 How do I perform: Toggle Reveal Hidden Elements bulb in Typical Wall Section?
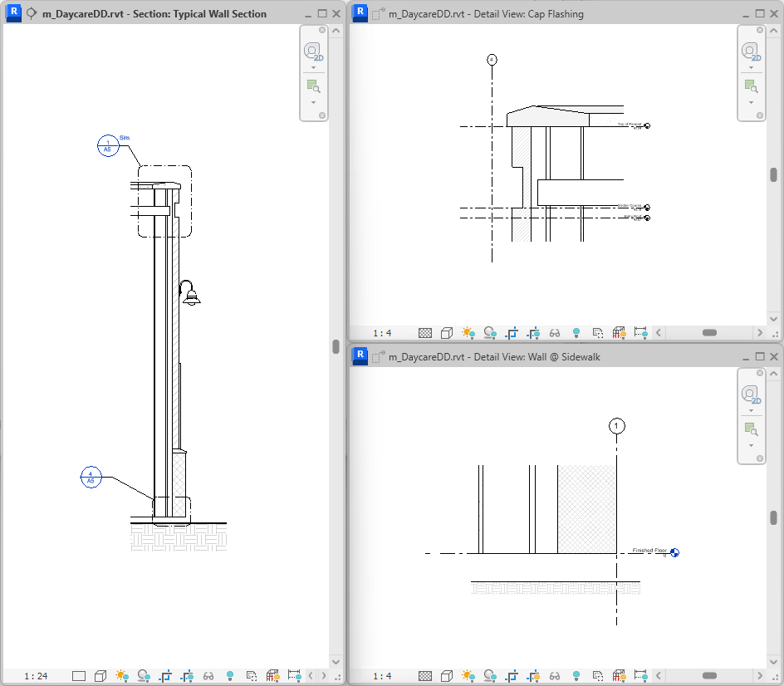coord(230,676)
